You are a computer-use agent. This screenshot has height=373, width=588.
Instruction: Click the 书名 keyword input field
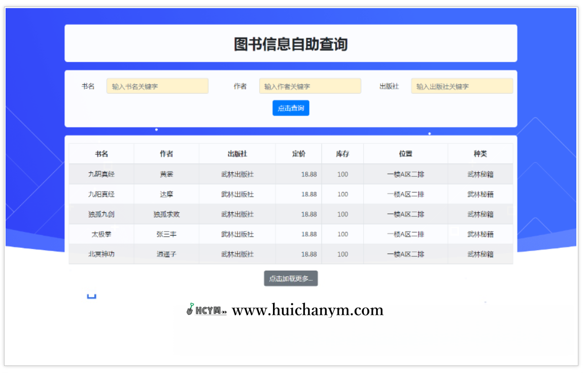[157, 86]
